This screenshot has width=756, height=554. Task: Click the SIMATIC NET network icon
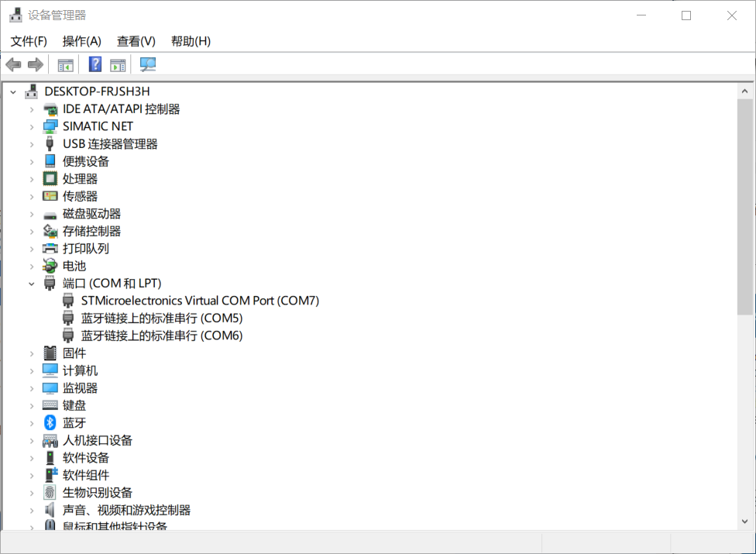tap(50, 126)
